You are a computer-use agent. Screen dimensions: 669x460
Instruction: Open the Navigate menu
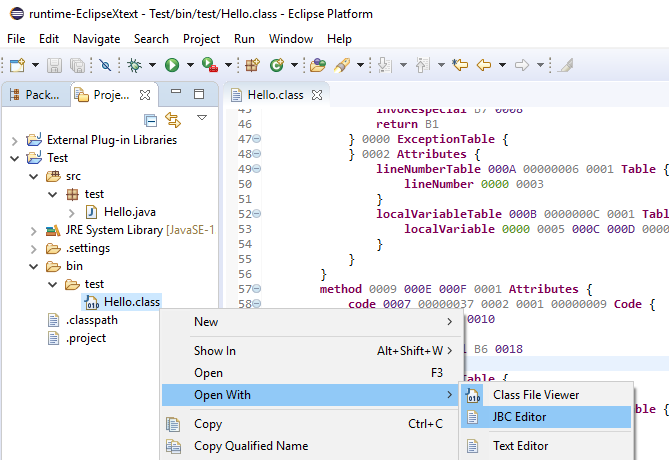pos(96,39)
